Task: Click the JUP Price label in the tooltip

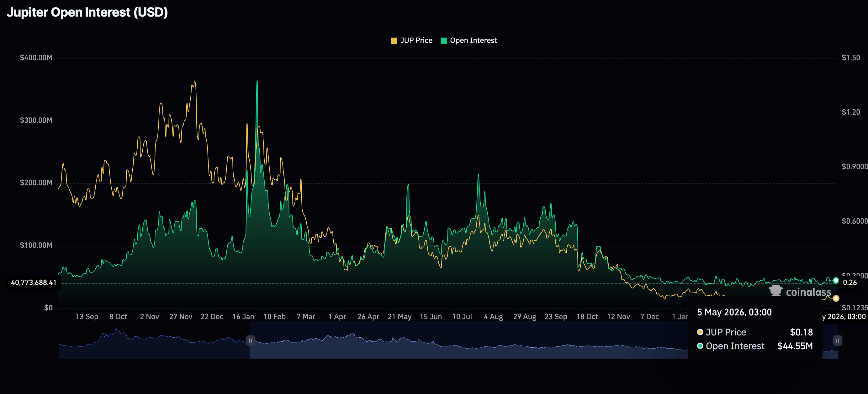Action: click(x=726, y=332)
